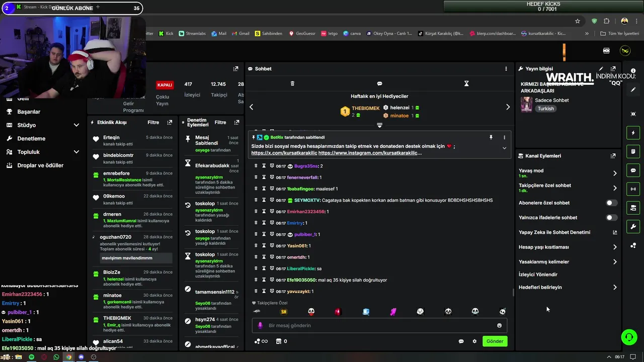Delete Bugra35ns message with trash icon
The height and width of the screenshot is (362, 644).
[256, 166]
